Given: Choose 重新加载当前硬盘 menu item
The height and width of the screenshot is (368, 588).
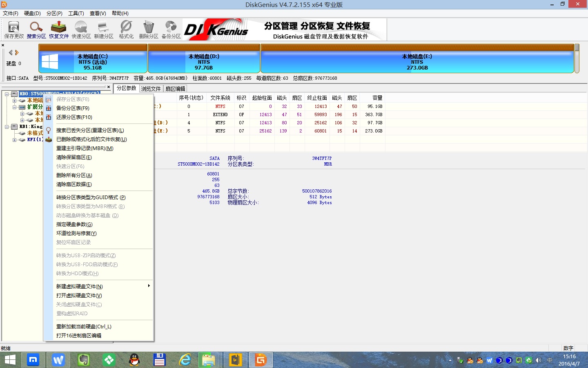Looking at the screenshot, I should (99, 327).
